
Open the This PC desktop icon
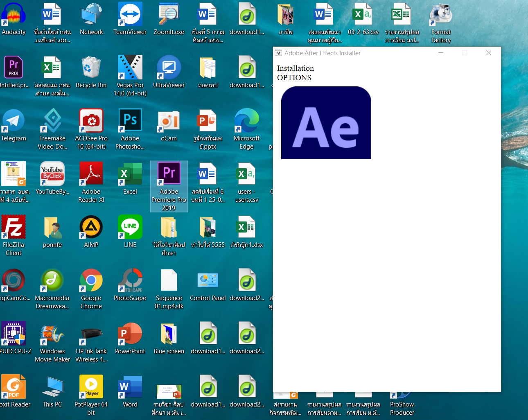click(52, 391)
